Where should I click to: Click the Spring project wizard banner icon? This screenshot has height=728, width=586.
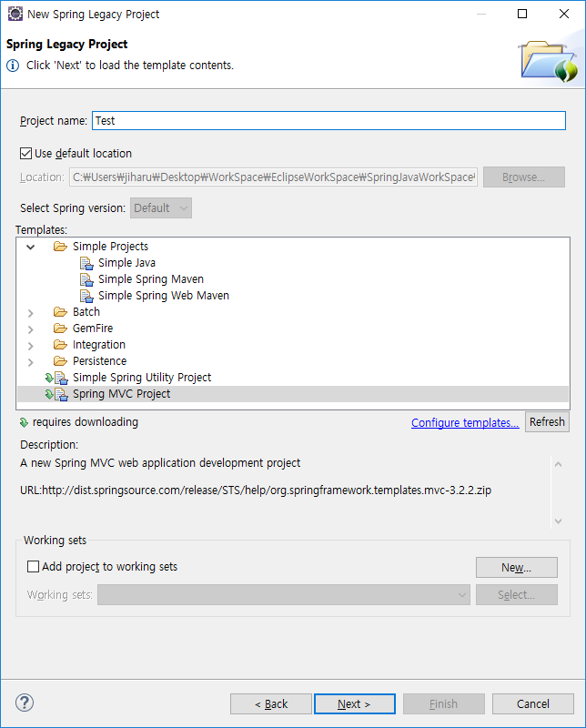click(x=549, y=62)
